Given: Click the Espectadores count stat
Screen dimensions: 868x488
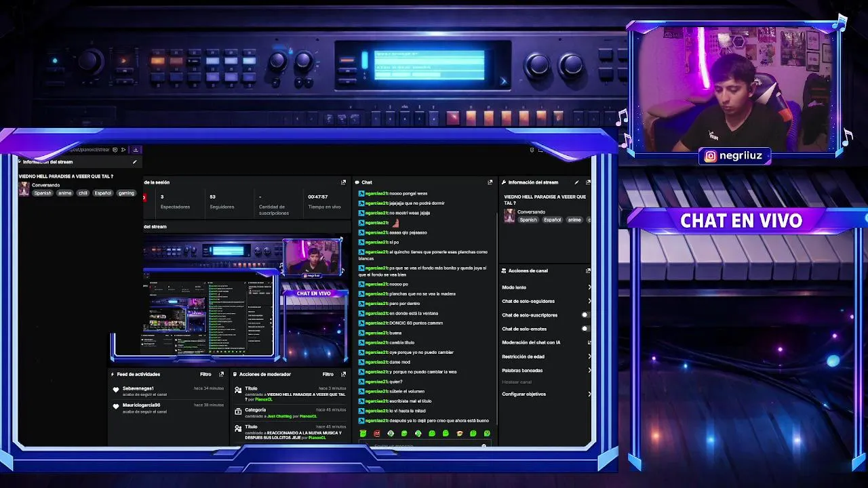Looking at the screenshot, I should tap(175, 201).
